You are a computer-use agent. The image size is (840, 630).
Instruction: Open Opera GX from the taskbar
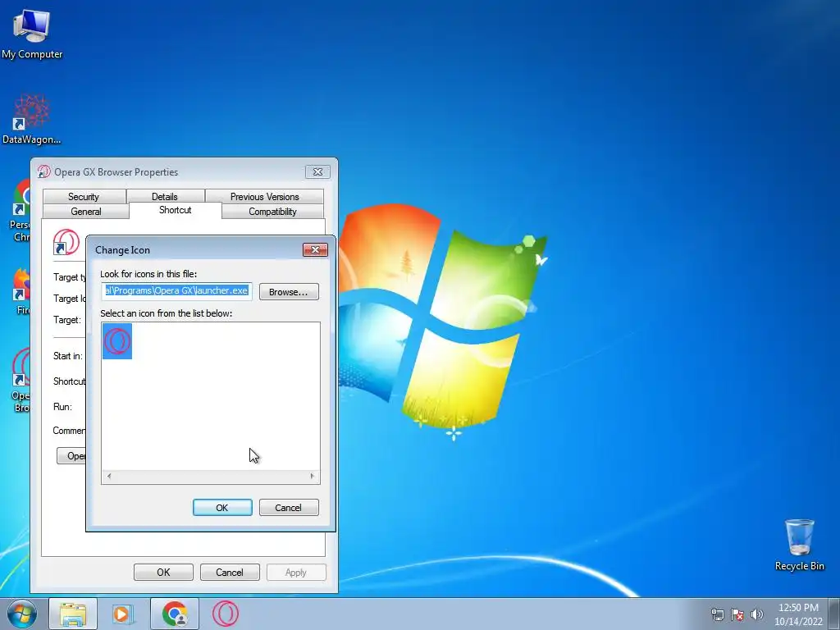tap(225, 614)
